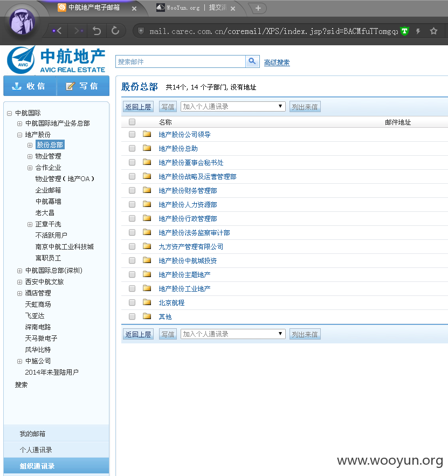Screen dimensions: 448x476
Task: Expand the 中航国际地产业务总部 node
Action: click(x=20, y=123)
